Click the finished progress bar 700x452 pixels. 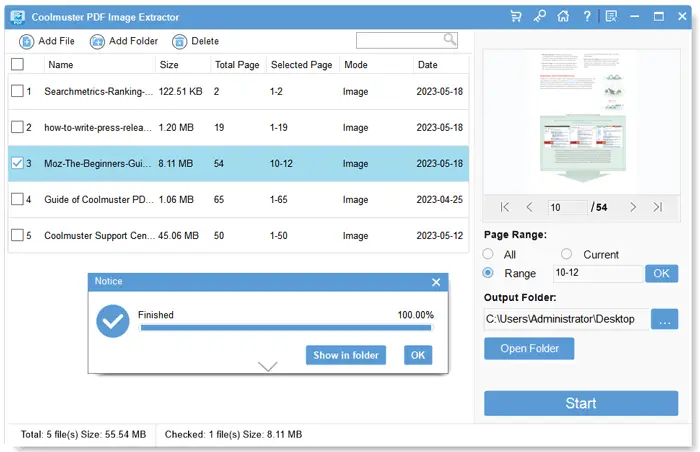click(286, 328)
